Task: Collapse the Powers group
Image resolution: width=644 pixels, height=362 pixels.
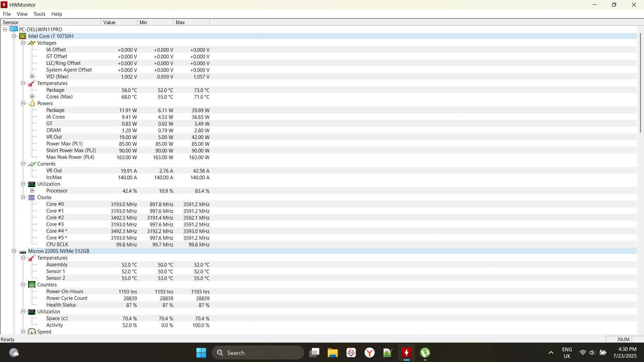Action: [23, 103]
